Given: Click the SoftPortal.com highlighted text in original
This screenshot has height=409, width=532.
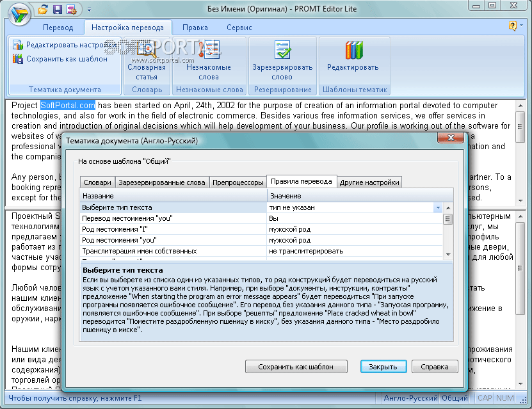Looking at the screenshot, I should 68,105.
